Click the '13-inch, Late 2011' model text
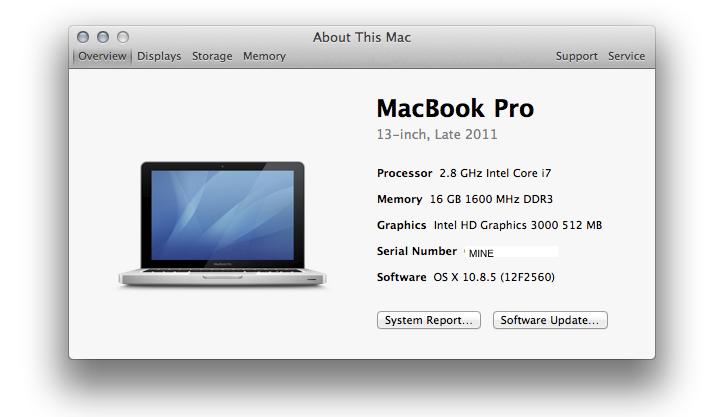Screen dimensions: 710x417 [437, 134]
